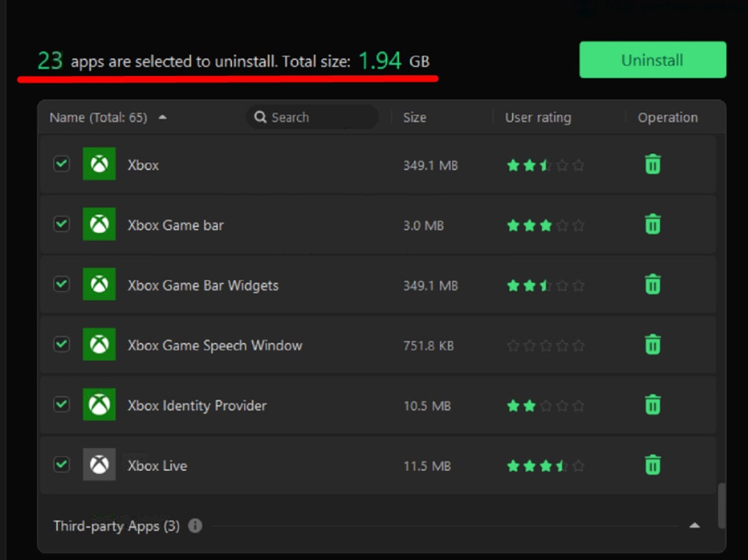Screen dimensions: 748x560
Task: Click the info icon beside Third-party Apps
Action: [195, 526]
